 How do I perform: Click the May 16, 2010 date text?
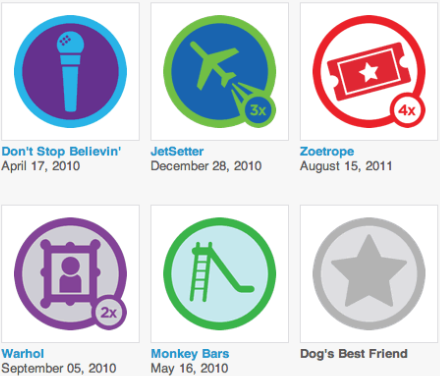click(190, 369)
